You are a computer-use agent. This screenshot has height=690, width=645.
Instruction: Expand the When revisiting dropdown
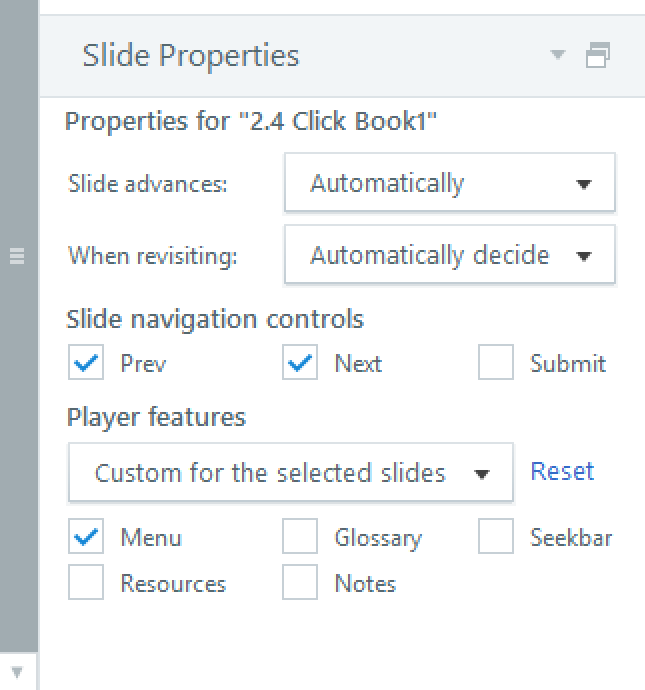449,255
